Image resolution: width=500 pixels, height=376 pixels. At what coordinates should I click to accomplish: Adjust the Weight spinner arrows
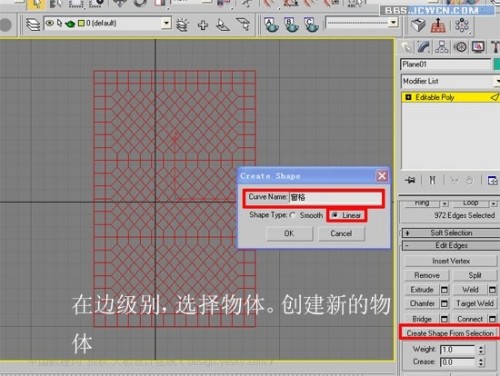coord(481,349)
